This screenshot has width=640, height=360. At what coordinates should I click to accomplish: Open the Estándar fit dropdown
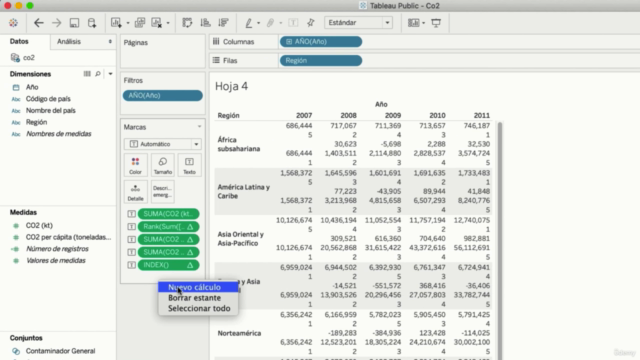[359, 23]
